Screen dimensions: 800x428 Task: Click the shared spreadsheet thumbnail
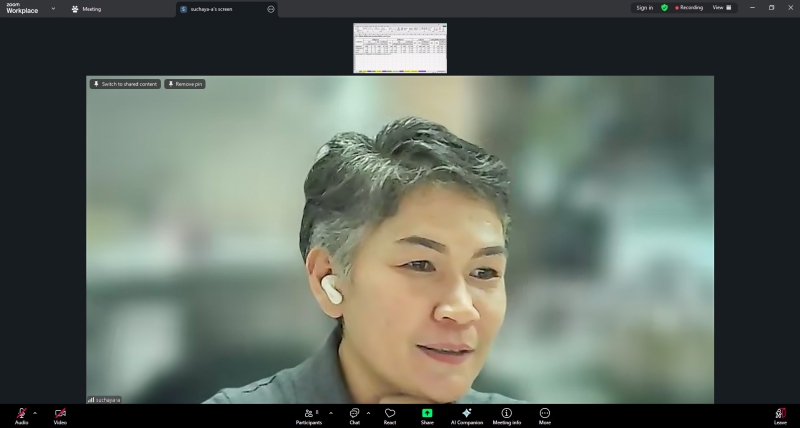[x=400, y=48]
